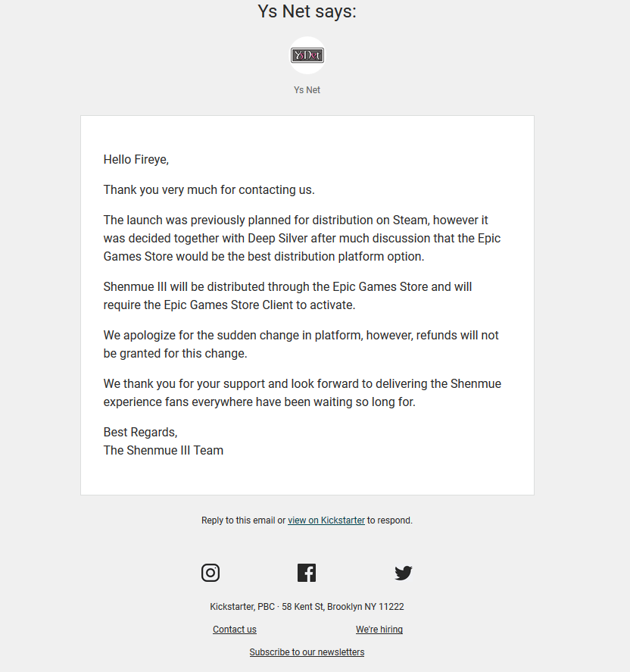
Task: Click the paragraph stating refunds will not be granted
Action: coord(301,344)
